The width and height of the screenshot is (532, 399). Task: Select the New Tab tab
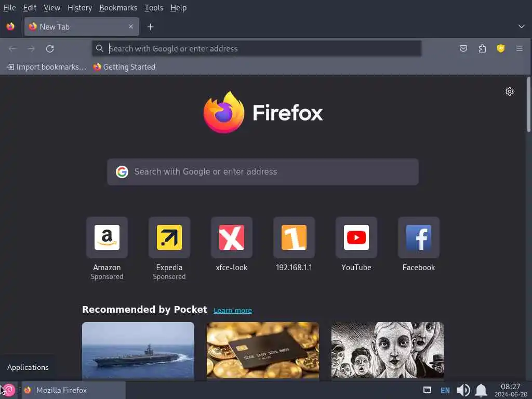[82, 26]
